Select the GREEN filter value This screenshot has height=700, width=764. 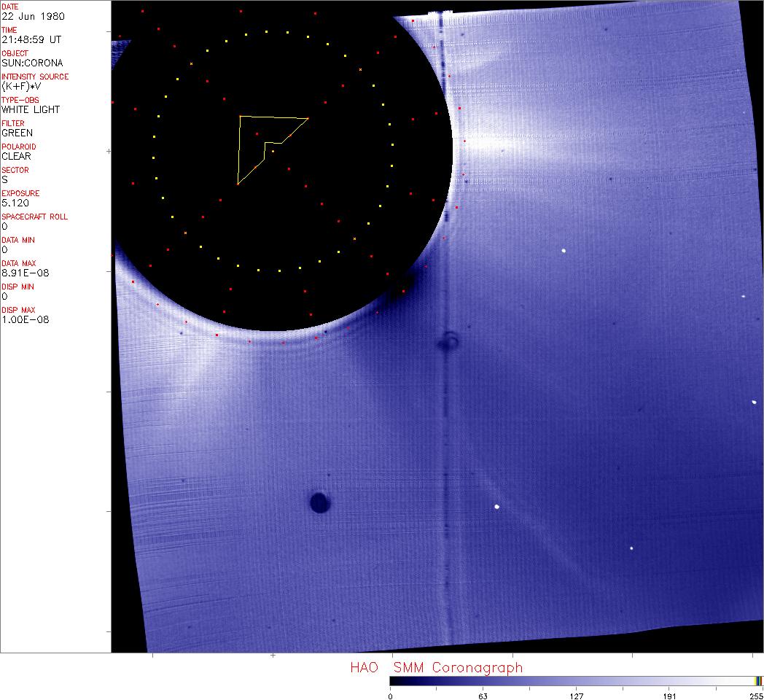(x=17, y=133)
